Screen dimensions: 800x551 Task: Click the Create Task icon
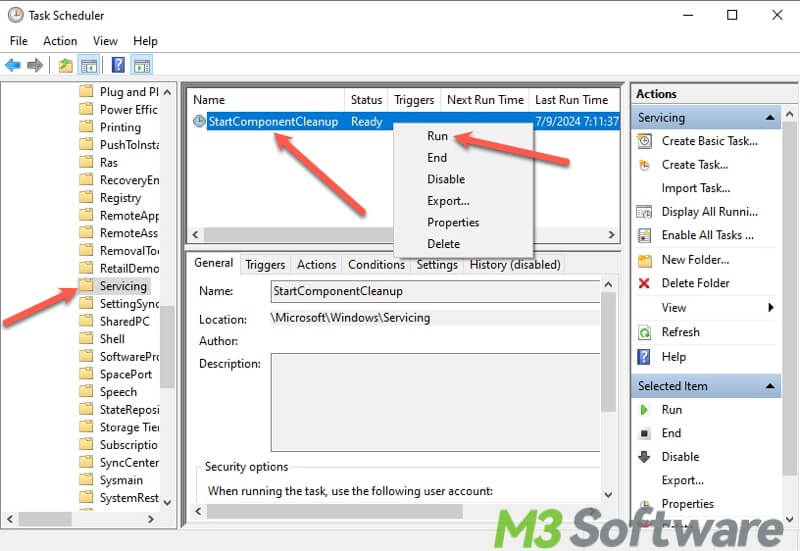[644, 165]
